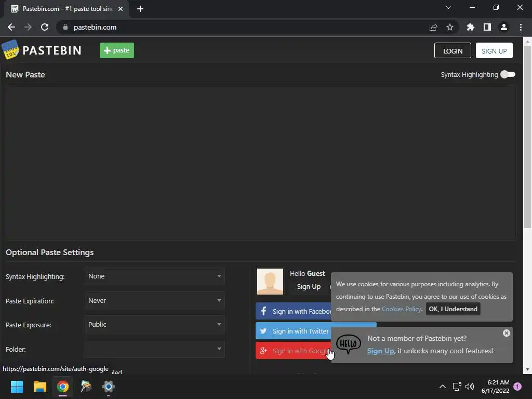The height and width of the screenshot is (399, 532).
Task: Click Sign in with Facebook
Action: [294, 311]
